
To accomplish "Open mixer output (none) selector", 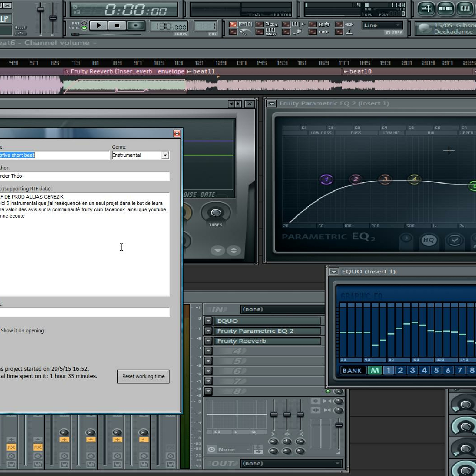I will tap(291, 463).
